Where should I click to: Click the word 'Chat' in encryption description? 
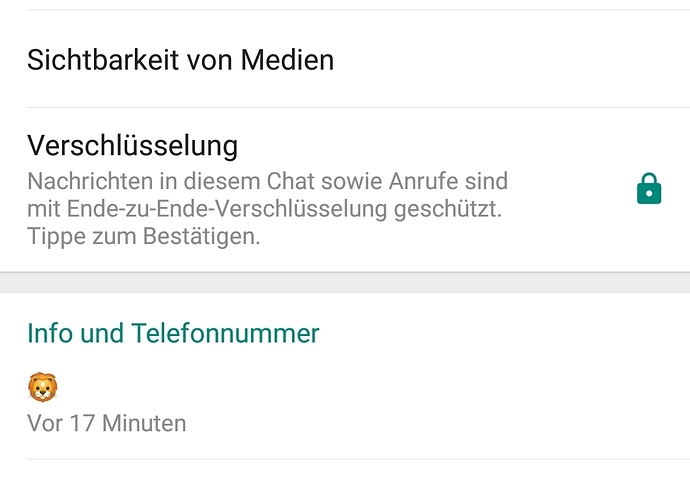tap(291, 181)
